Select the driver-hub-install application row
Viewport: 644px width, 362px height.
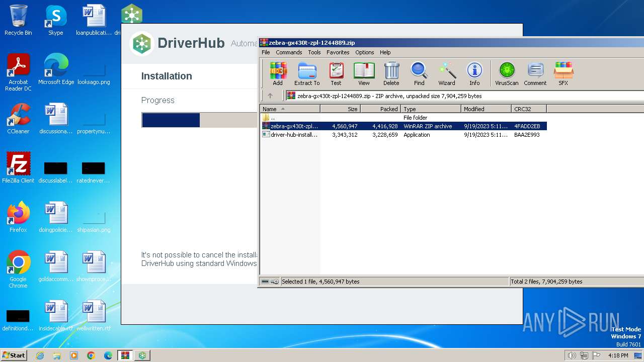[x=404, y=135]
